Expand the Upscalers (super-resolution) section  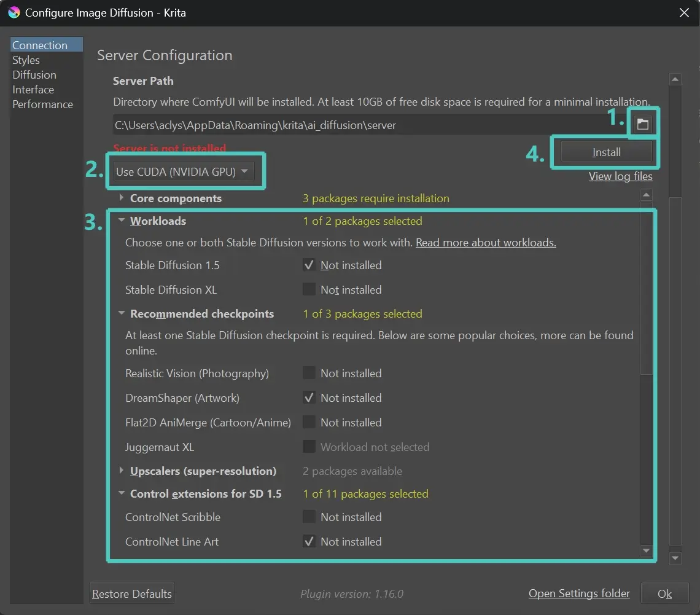[x=122, y=470]
